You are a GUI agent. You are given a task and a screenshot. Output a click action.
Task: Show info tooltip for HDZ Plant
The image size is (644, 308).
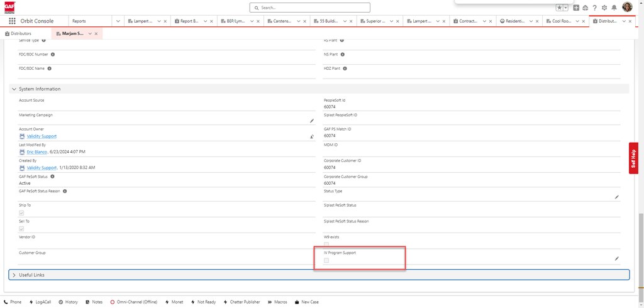[x=345, y=69]
